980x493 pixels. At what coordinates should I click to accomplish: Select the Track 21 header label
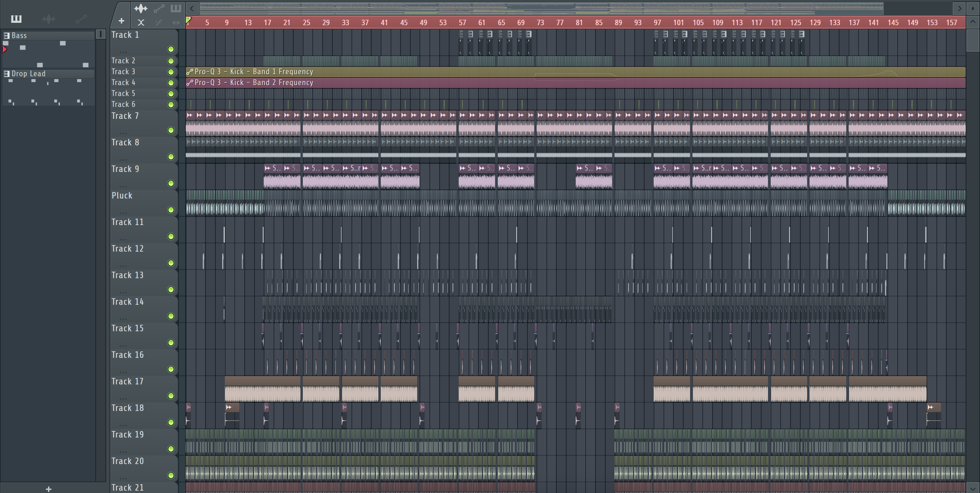pos(128,487)
